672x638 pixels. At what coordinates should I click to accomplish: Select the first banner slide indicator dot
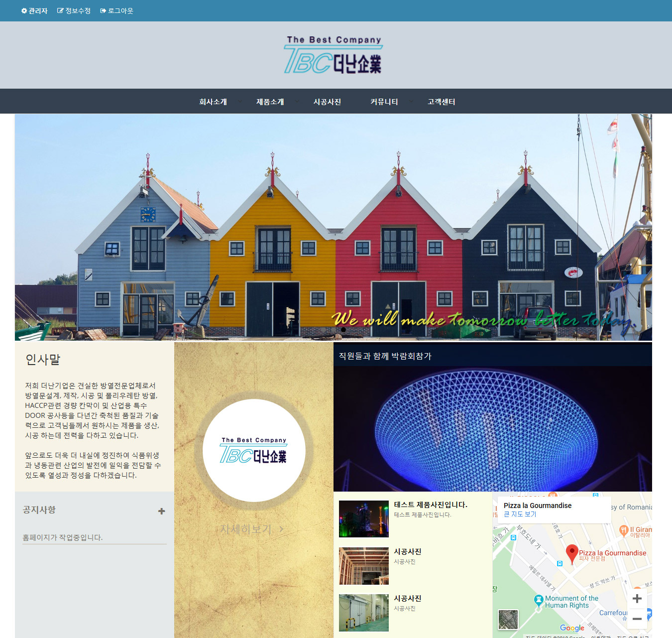(x=324, y=330)
